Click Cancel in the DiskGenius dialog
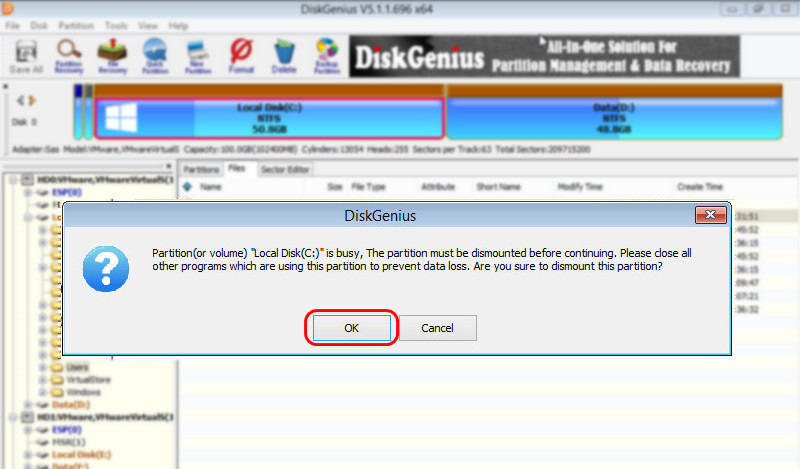The image size is (800, 469). pyautogui.click(x=437, y=328)
